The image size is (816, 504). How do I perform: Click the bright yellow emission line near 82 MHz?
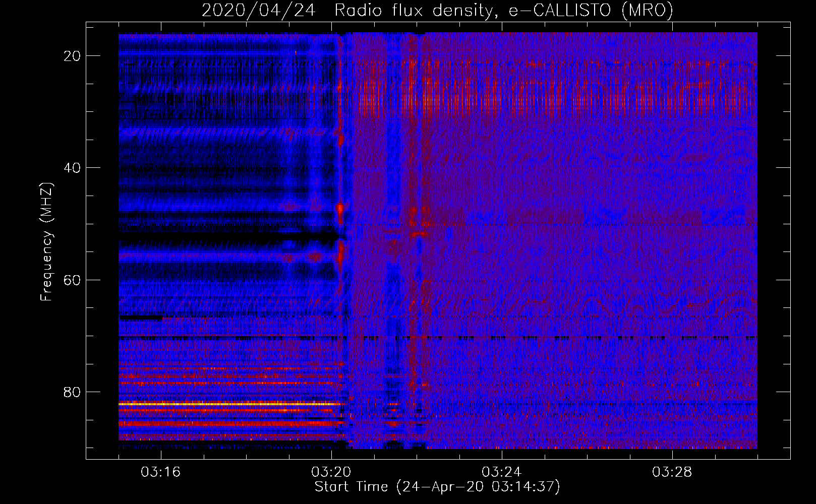pos(230,404)
